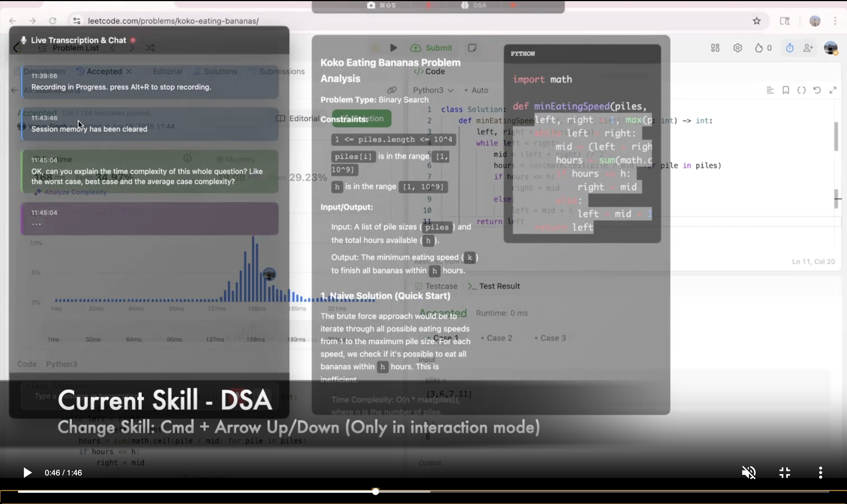847x504 pixels.
Task: Click the editor curly braces icon
Action: [802, 90]
